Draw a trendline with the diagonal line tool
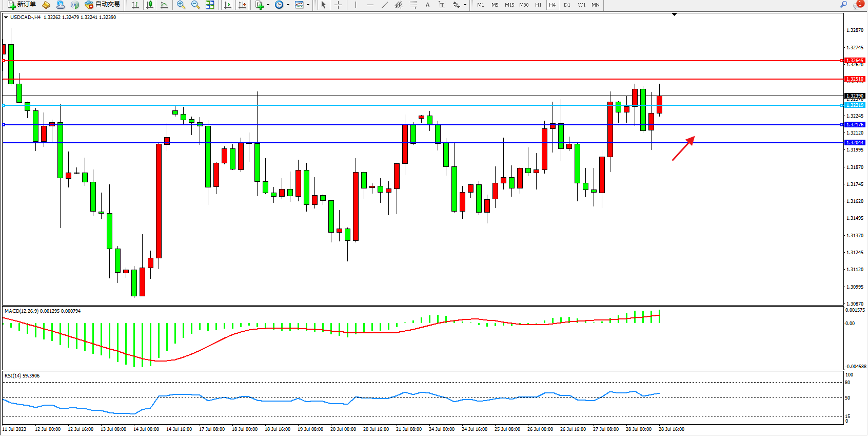Screen dimensions: 868x436 coord(385,5)
